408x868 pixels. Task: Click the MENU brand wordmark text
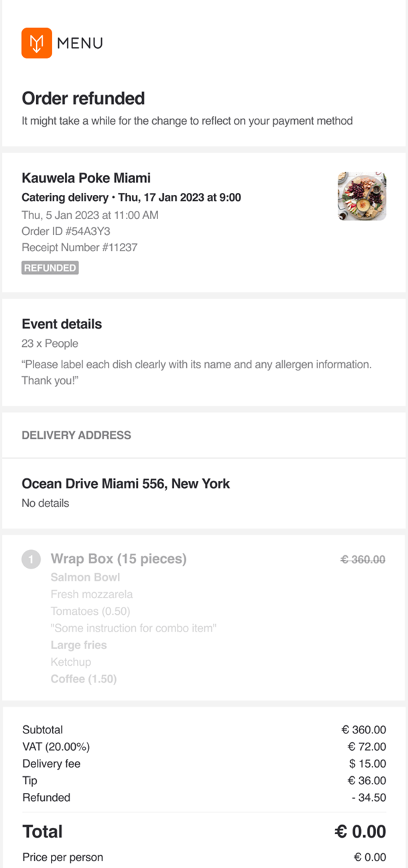80,44
